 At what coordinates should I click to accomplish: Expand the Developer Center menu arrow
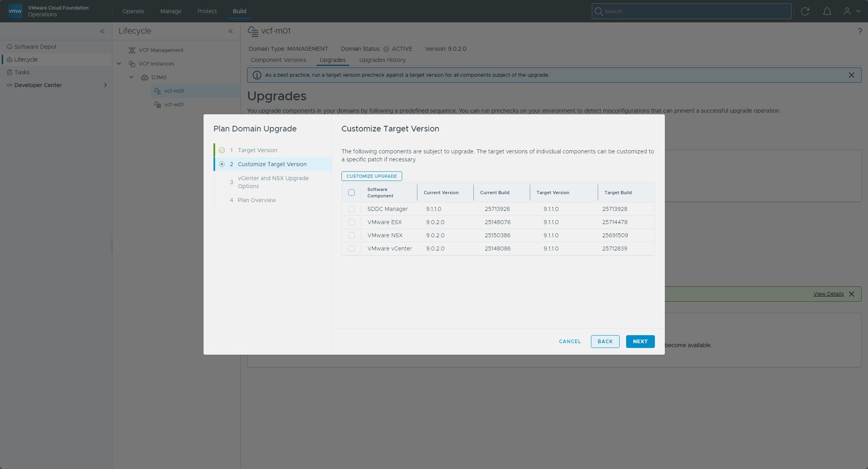[x=105, y=85]
